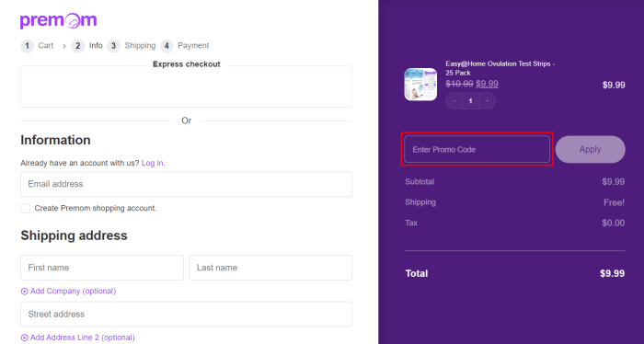This screenshot has width=644, height=344.
Task: Select the Info step
Action: point(87,46)
